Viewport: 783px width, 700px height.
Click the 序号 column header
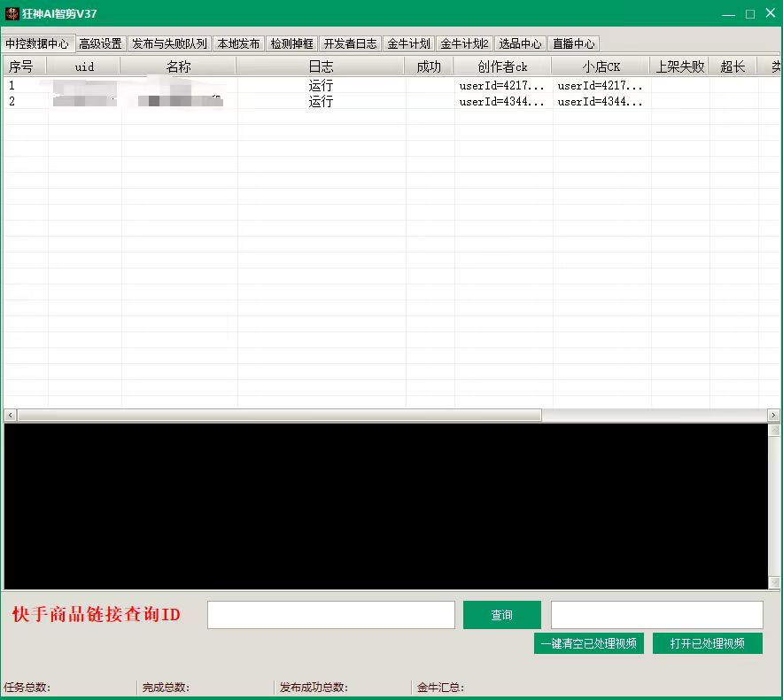[25, 66]
